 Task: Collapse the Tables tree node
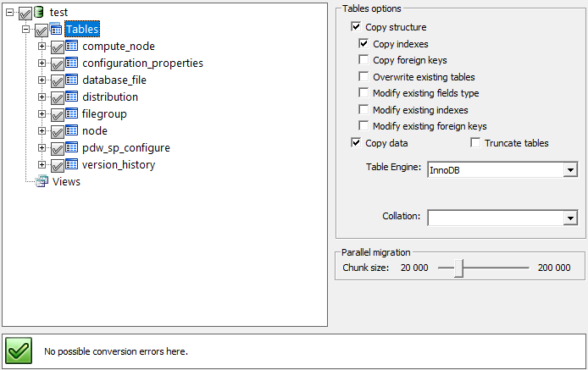(x=26, y=30)
